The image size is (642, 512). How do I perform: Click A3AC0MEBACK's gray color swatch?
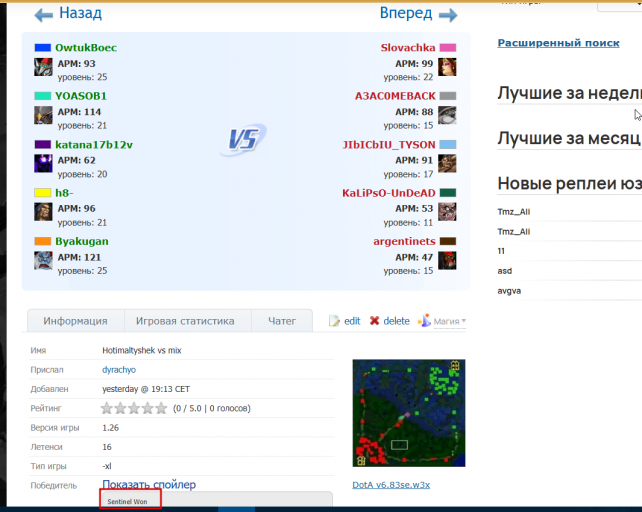(x=448, y=96)
